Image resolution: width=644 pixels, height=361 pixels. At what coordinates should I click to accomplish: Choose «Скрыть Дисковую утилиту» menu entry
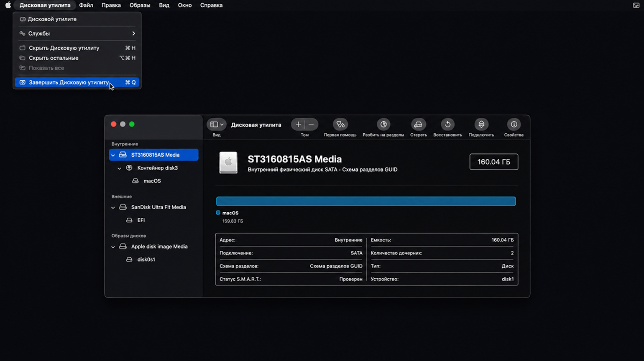[77, 48]
